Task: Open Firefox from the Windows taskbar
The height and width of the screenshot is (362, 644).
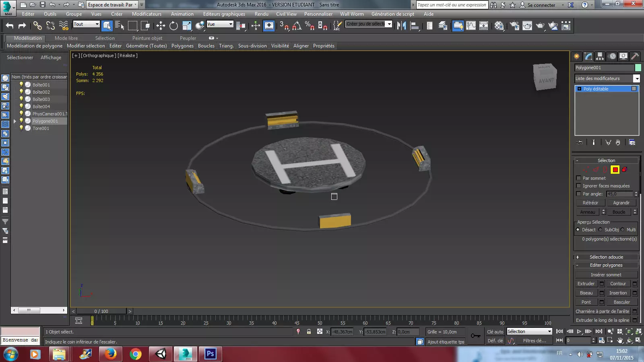Action: point(110,354)
